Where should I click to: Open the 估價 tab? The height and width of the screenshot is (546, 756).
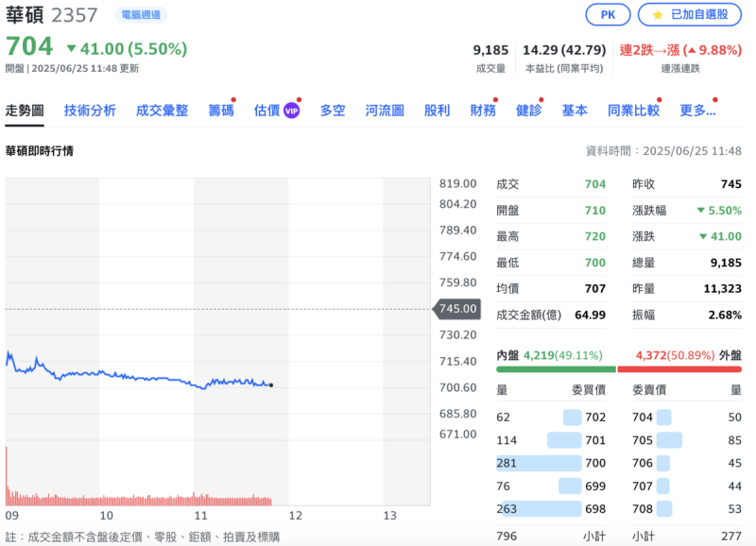pyautogui.click(x=266, y=111)
